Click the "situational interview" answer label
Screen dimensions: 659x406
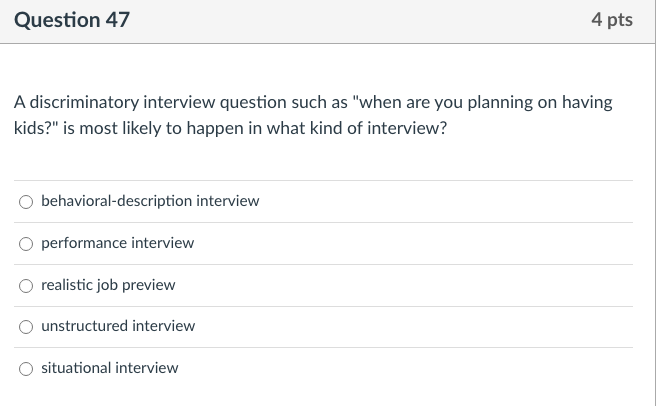(109, 368)
